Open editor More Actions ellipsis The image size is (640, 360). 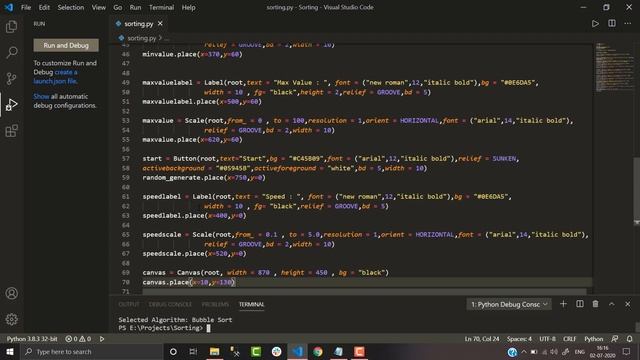pos(628,24)
